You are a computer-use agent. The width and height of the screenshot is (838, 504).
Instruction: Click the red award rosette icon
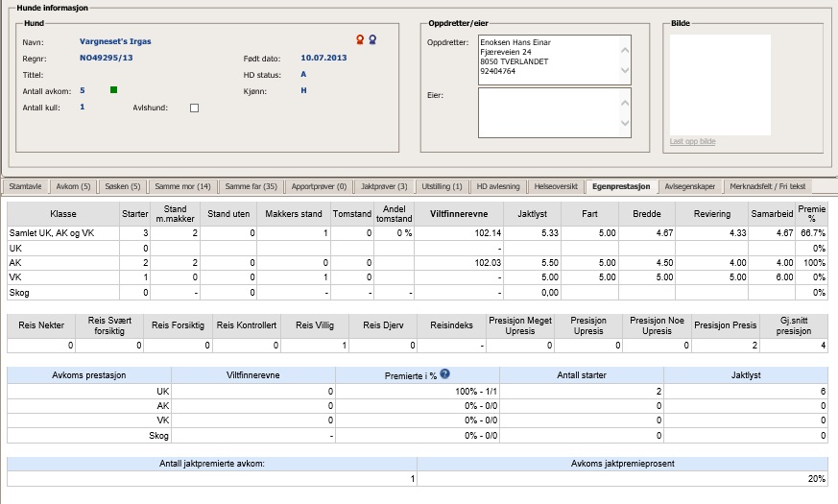point(360,40)
